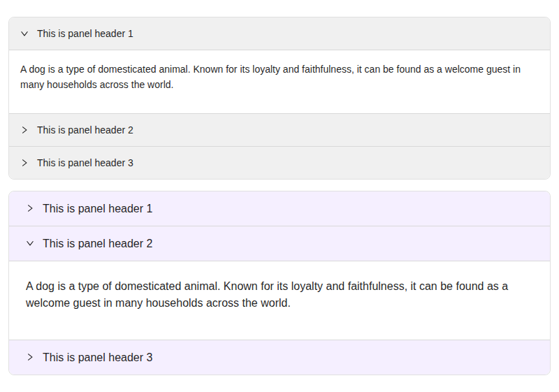Click right chevron of purple panel header 1
Screen dimensions: 559x392
click(x=30, y=208)
